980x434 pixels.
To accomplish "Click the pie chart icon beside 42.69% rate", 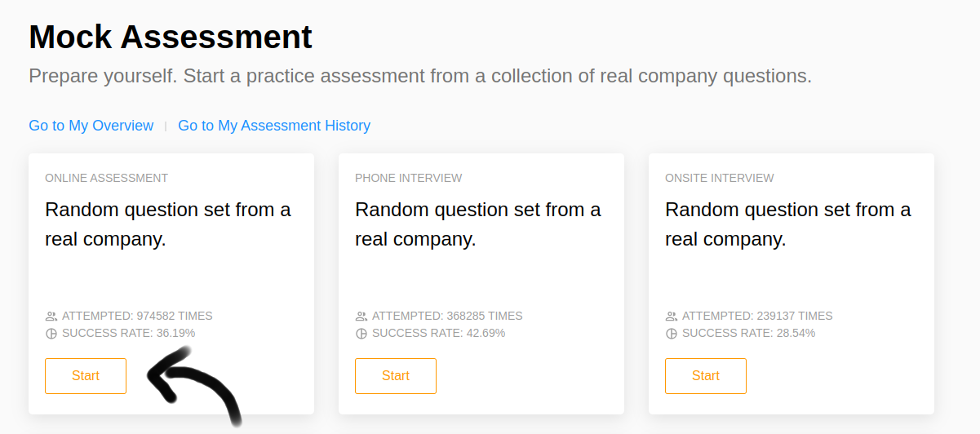I will click(x=361, y=334).
